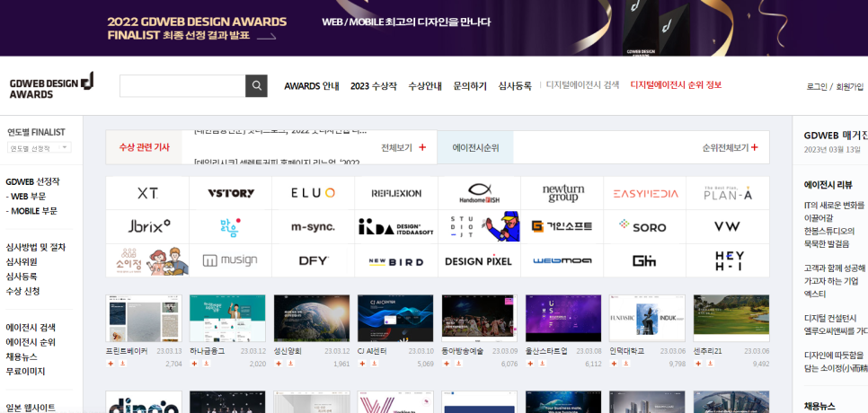The width and height of the screenshot is (868, 413).
Task: Open WEB 부문 in sidebar
Action: tap(26, 197)
